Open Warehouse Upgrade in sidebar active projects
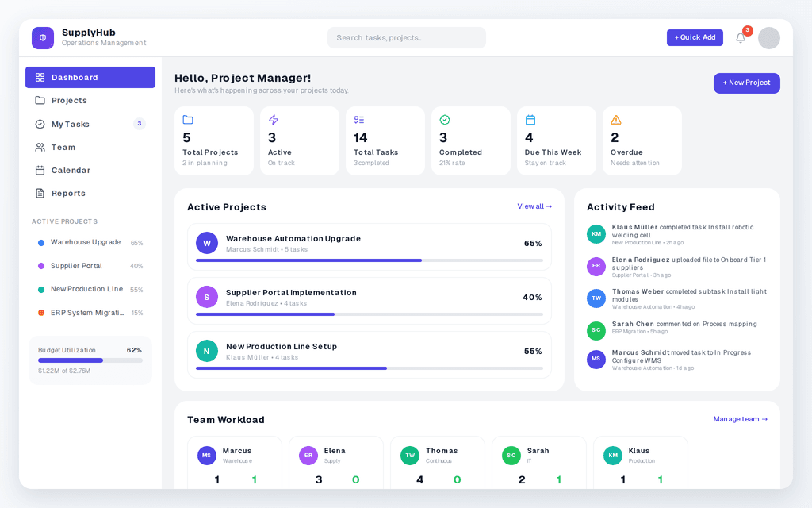This screenshot has width=812, height=508. click(90, 242)
